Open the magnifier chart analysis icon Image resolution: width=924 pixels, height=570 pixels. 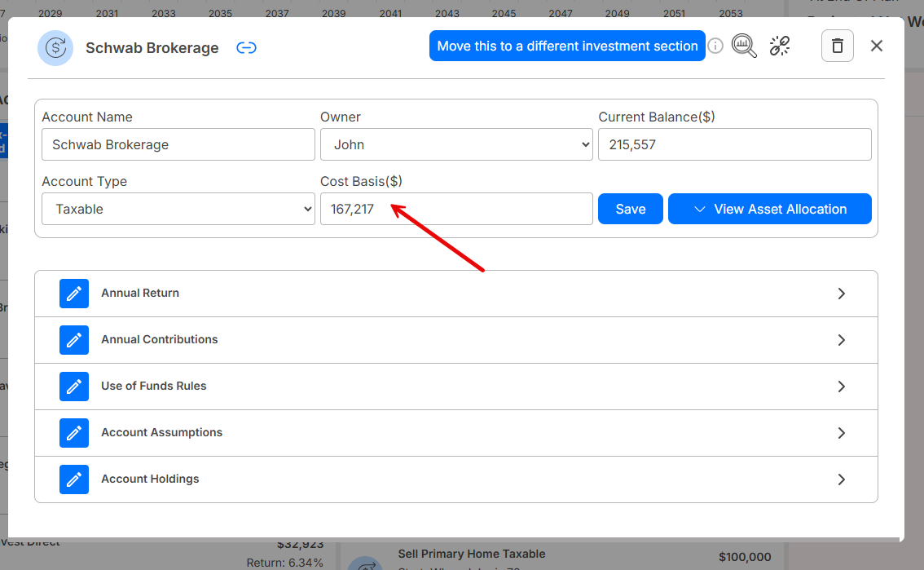744,46
